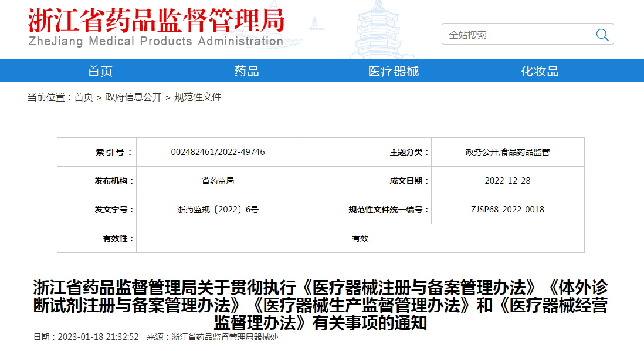
Task: Click the 浙江省药品监督管理局 site logo
Action: click(x=157, y=21)
